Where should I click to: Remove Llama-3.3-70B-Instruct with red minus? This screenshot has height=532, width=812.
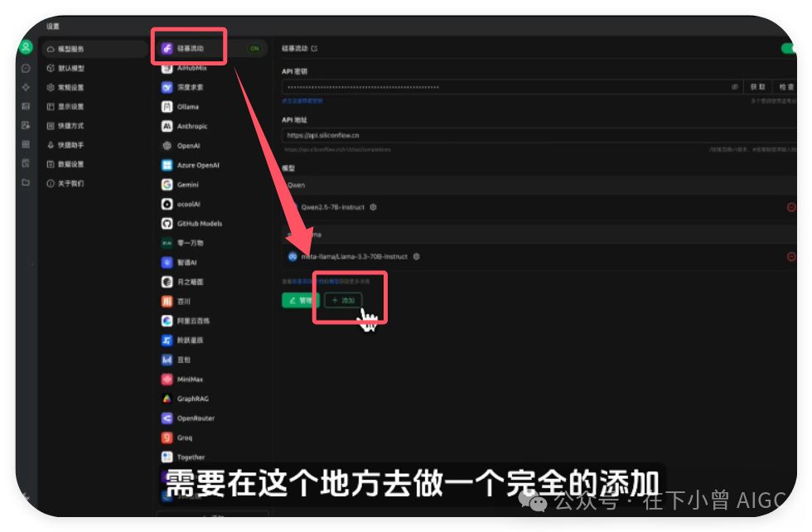click(791, 256)
